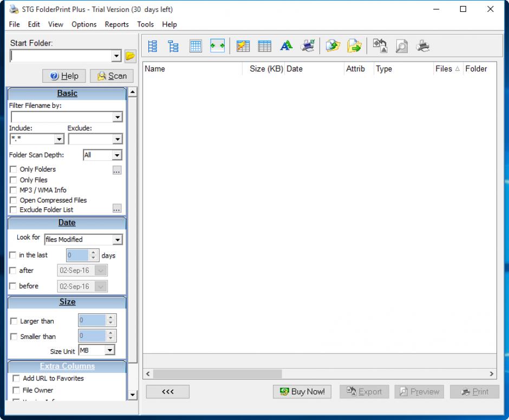Click side panel scrollbar down arrow
This screenshot has height=420, width=509.
pos(133,395)
